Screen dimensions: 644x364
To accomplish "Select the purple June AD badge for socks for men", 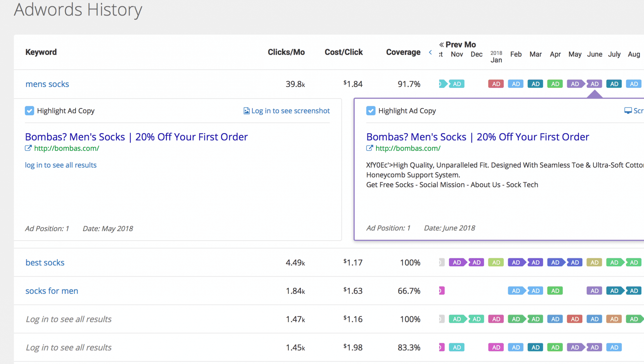I will pos(594,291).
